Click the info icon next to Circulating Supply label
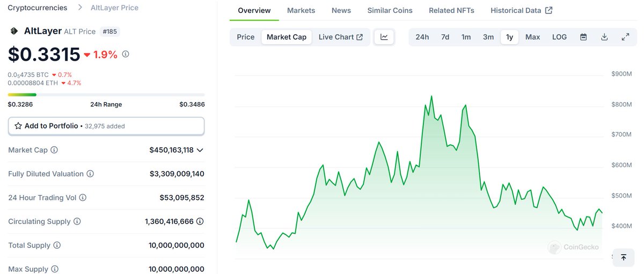This screenshot has width=644, height=274. (x=77, y=221)
